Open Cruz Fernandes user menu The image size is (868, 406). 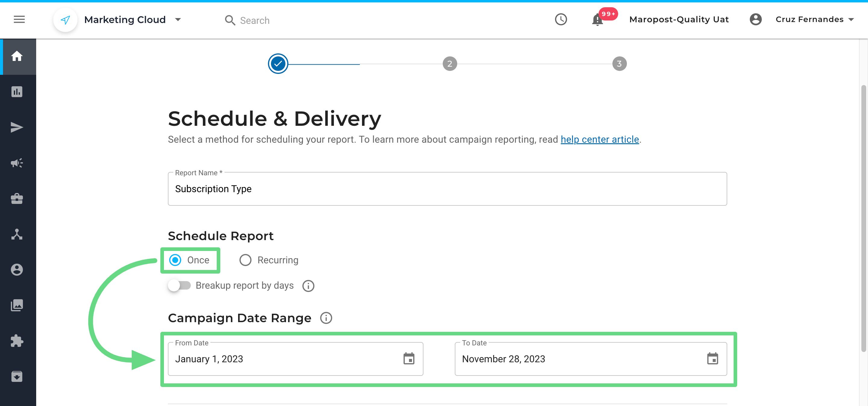point(814,20)
